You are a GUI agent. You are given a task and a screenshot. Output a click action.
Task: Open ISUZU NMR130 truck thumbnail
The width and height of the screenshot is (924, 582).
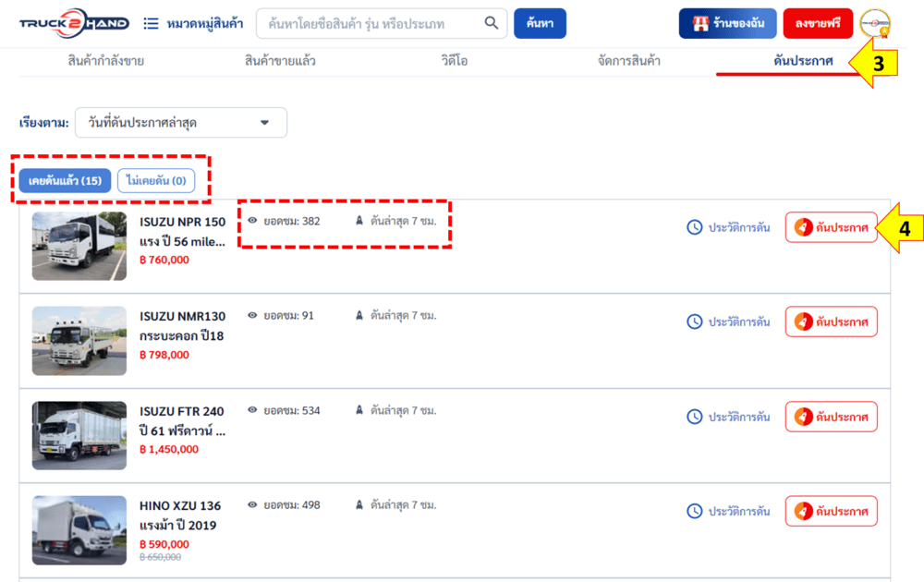point(79,341)
